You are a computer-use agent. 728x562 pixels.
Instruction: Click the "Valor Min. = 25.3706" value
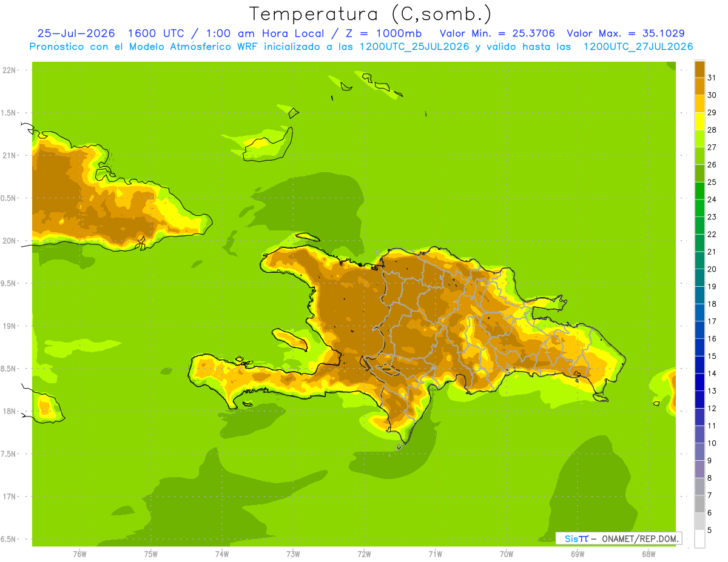click(497, 33)
